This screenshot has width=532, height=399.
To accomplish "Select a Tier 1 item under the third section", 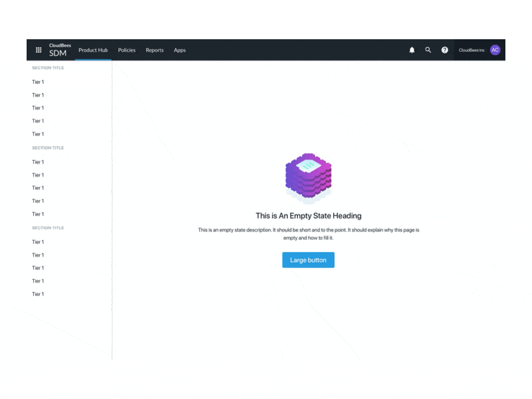I will (38, 241).
